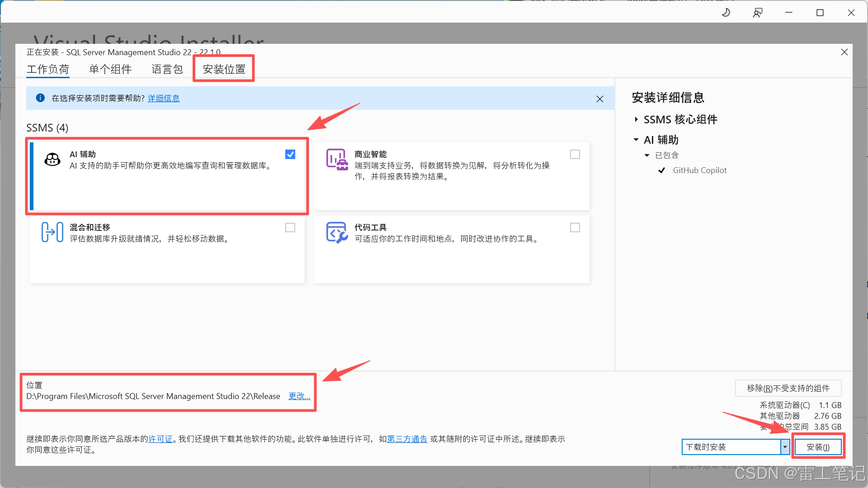868x488 pixels.
Task: Click the 代码工具 workload icon
Action: [337, 232]
